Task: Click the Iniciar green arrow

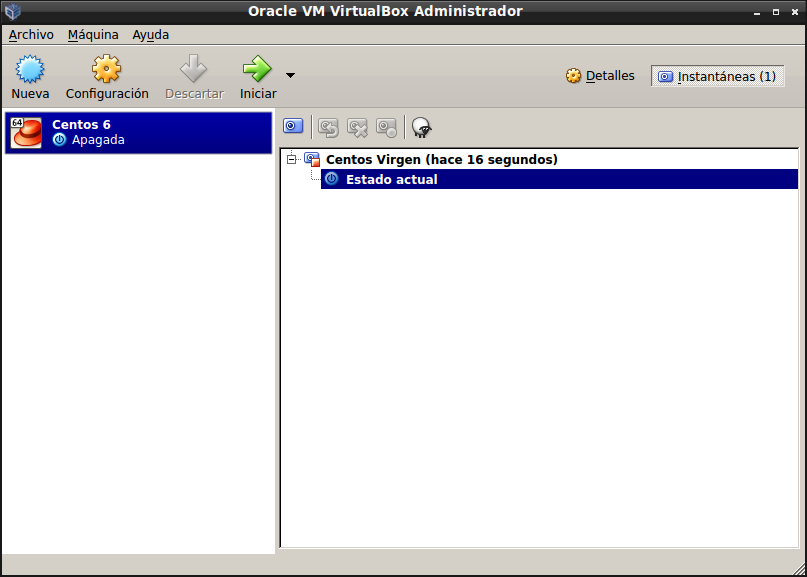Action: click(x=257, y=70)
